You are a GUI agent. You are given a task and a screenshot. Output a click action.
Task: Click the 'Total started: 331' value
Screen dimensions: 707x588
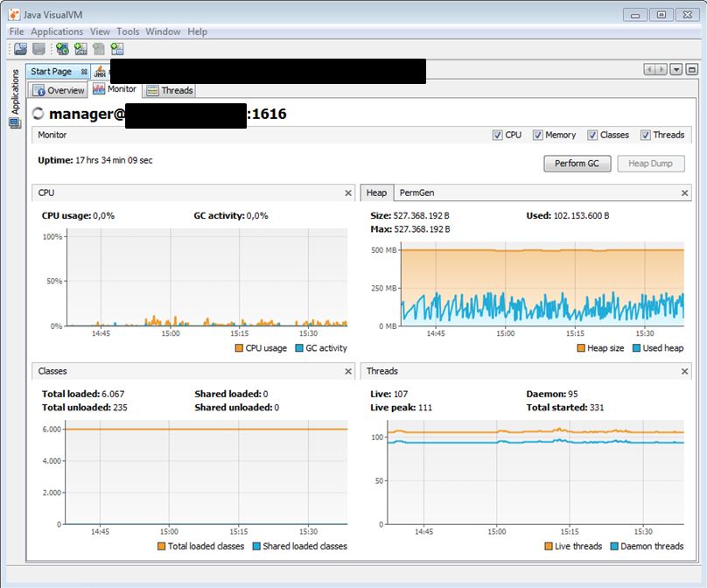[565, 408]
